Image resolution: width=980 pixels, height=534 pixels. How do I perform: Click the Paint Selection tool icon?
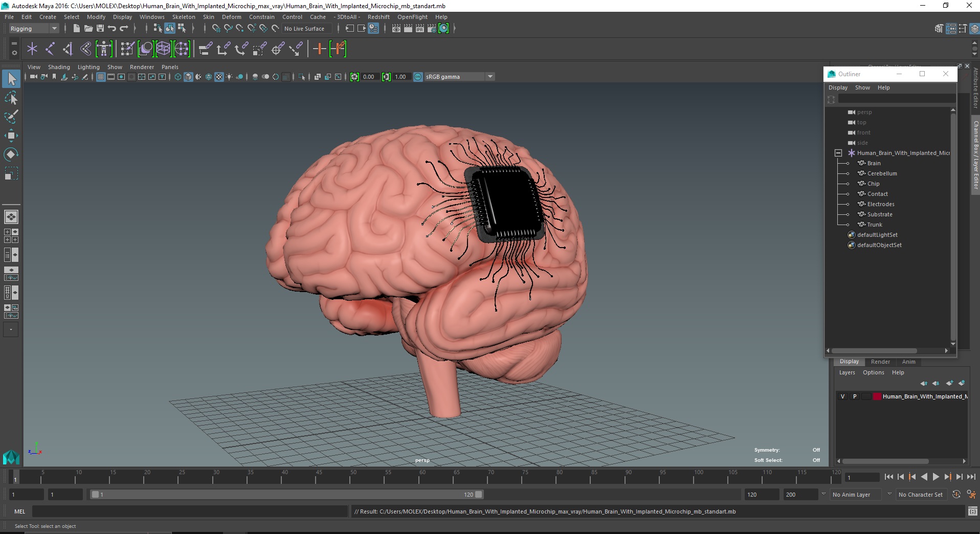11,117
